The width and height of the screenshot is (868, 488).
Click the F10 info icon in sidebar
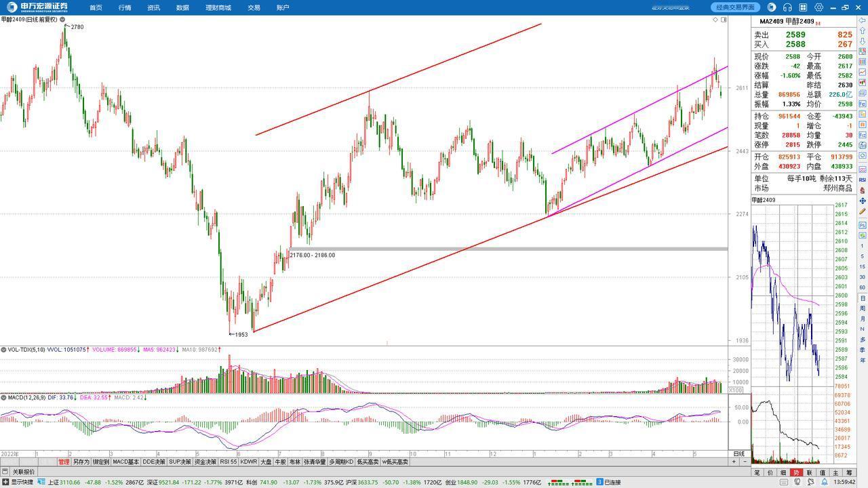863,104
